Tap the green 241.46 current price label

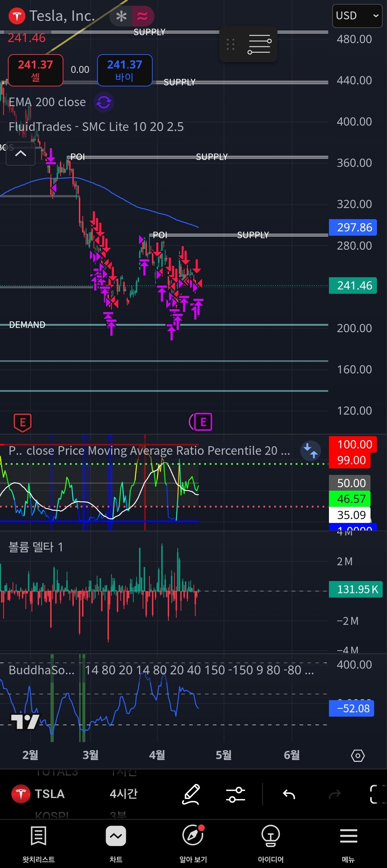click(353, 286)
